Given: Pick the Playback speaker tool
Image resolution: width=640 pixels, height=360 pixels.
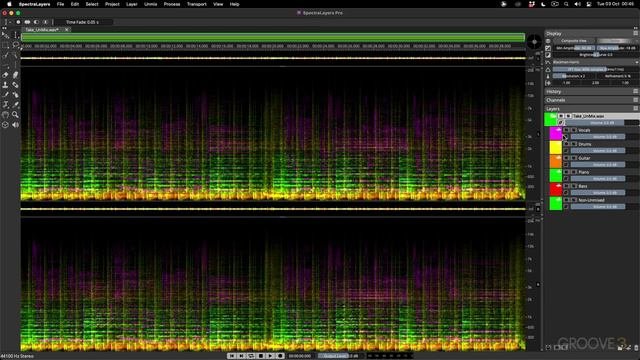Looking at the screenshot, I should [x=15, y=125].
